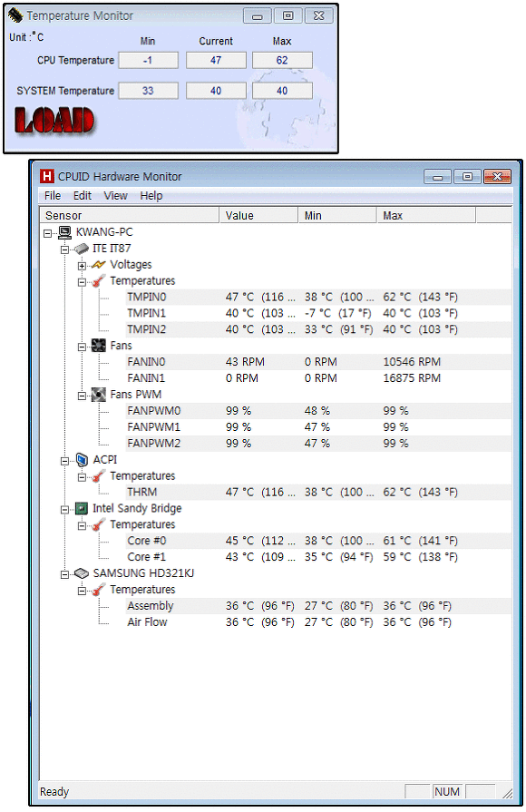Click the Temperature Monitor title bar chip icon

tap(15, 15)
